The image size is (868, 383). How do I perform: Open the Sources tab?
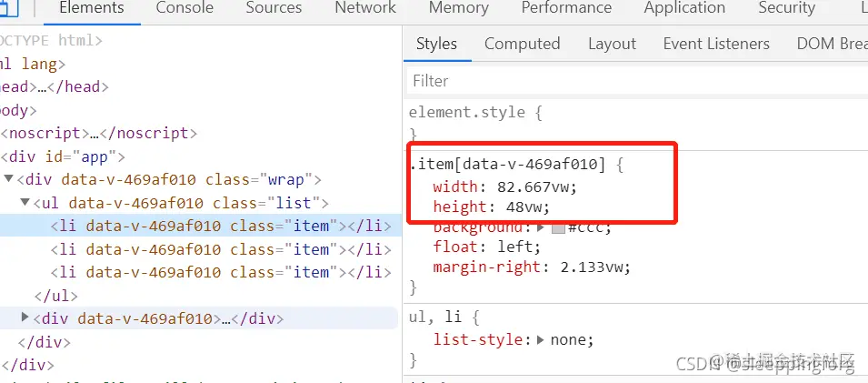coord(274,8)
